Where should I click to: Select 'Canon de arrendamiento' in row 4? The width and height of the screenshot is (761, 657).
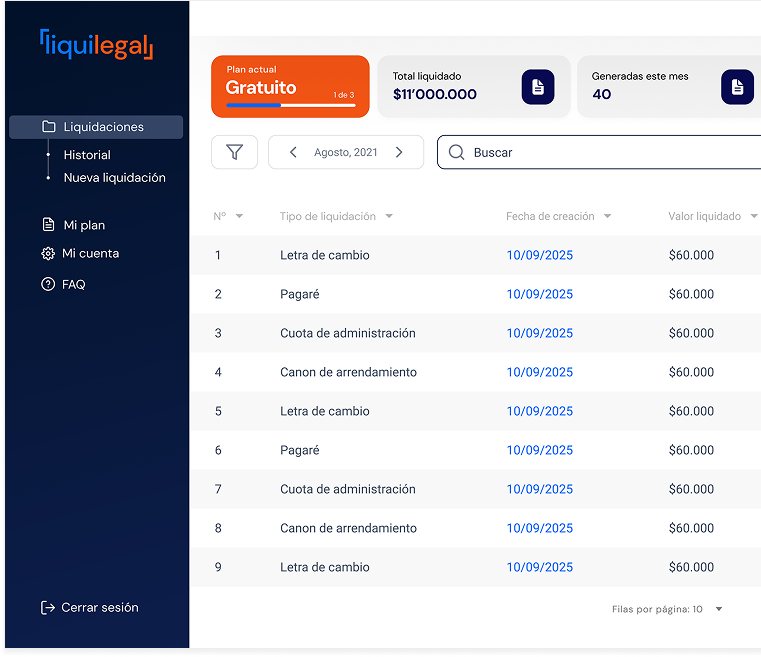(348, 372)
